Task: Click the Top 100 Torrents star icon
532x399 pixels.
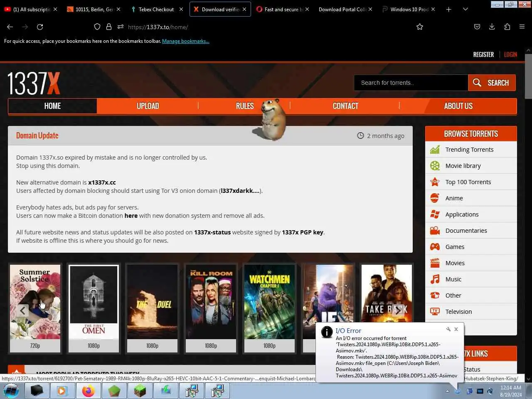Action: coord(435,182)
